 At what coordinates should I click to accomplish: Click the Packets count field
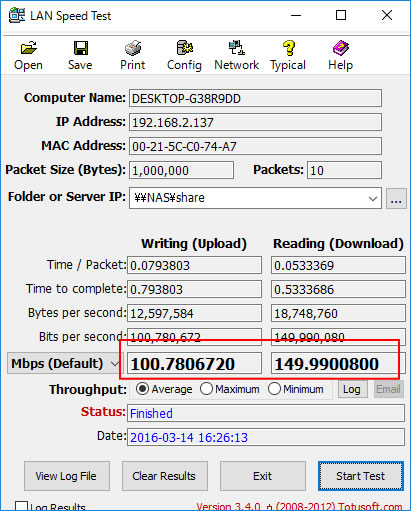(344, 170)
